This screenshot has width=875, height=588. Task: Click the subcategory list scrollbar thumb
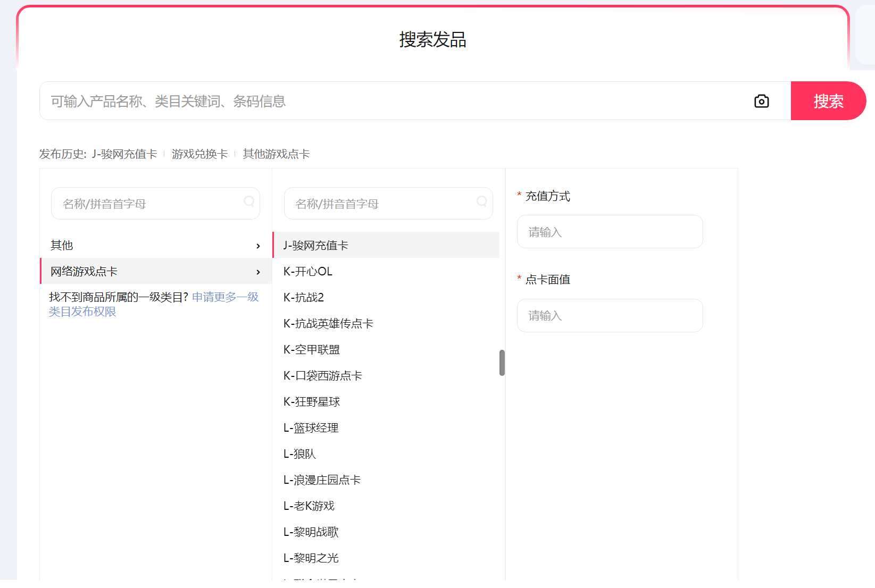point(502,363)
